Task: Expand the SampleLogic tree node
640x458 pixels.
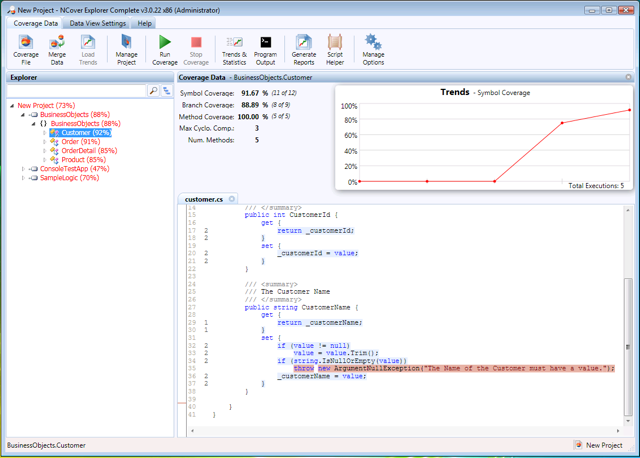Action: coord(24,178)
